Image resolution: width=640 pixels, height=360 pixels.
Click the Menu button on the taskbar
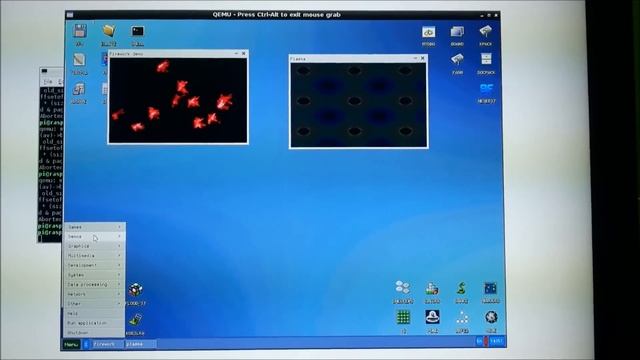(x=71, y=344)
